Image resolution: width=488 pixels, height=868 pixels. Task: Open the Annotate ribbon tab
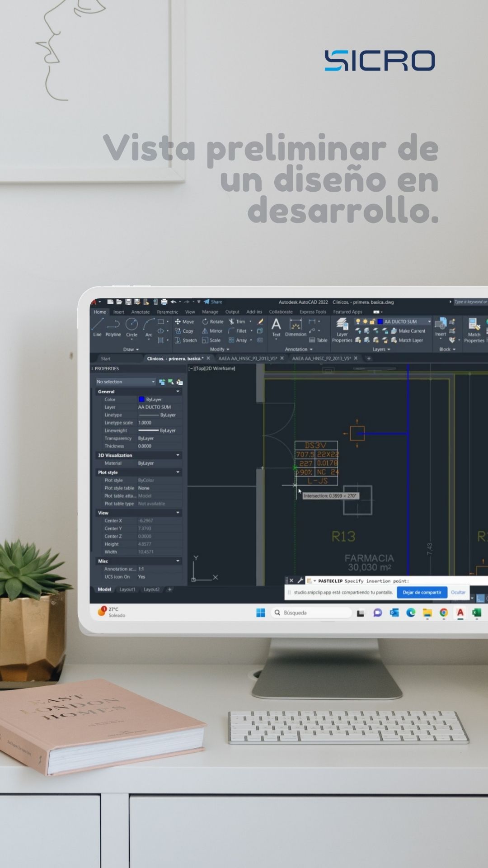[140, 312]
